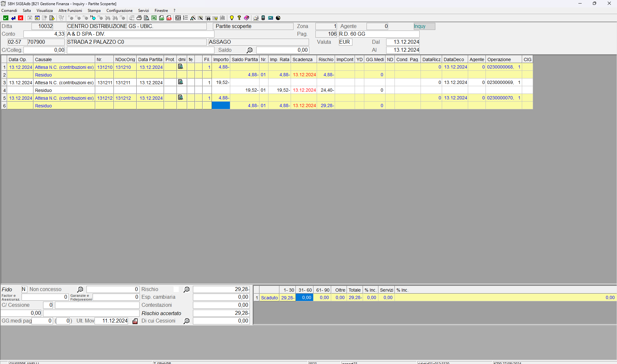This screenshot has height=364, width=617.
Task: Open the Di cui Cessioni lookup magnifier
Action: coord(186,321)
